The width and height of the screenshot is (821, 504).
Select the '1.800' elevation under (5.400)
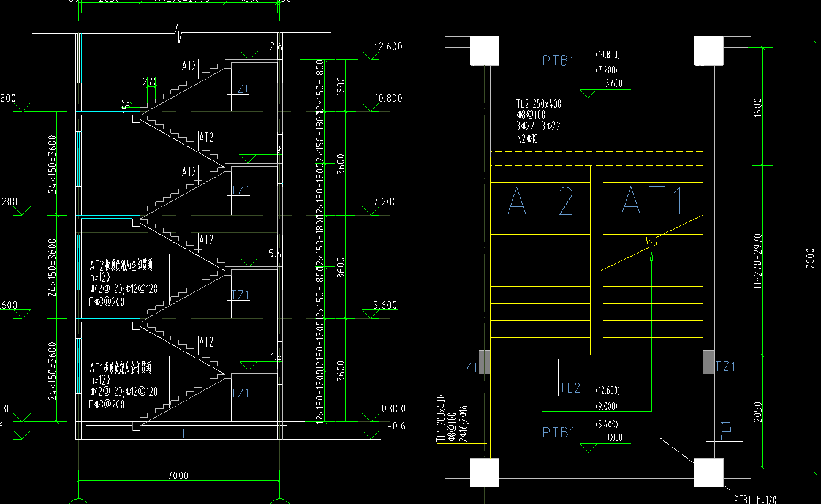(x=613, y=437)
